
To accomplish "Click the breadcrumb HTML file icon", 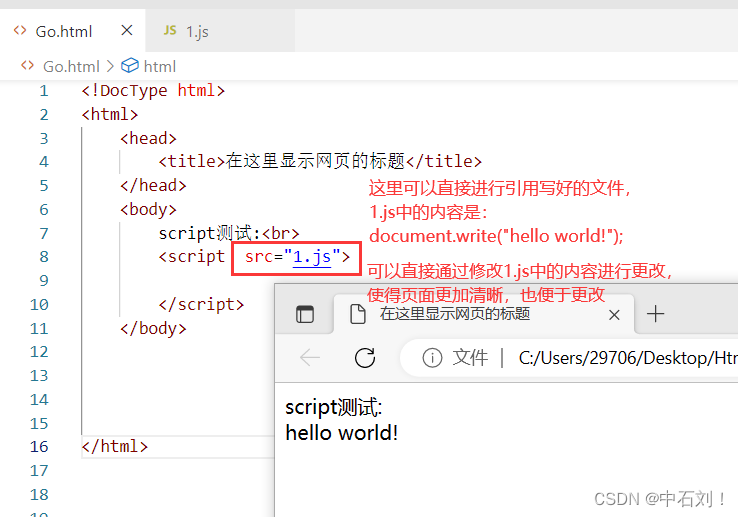I will [27, 65].
